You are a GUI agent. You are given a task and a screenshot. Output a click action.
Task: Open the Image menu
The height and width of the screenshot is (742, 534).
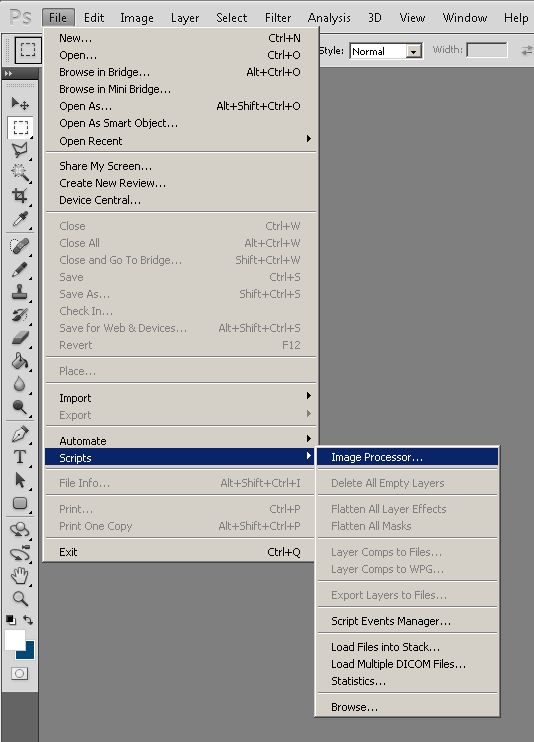point(137,18)
